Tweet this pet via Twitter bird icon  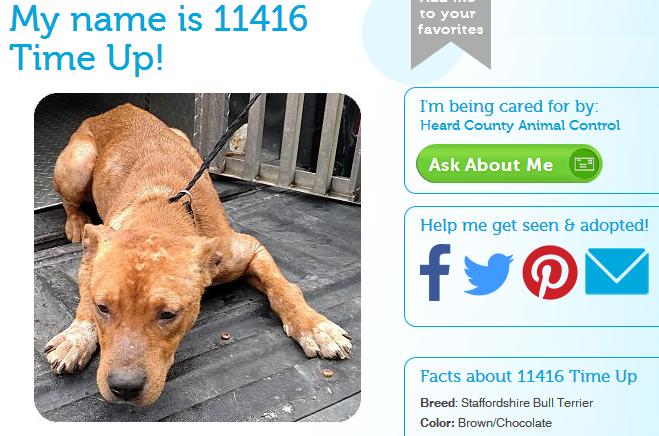coord(488,274)
